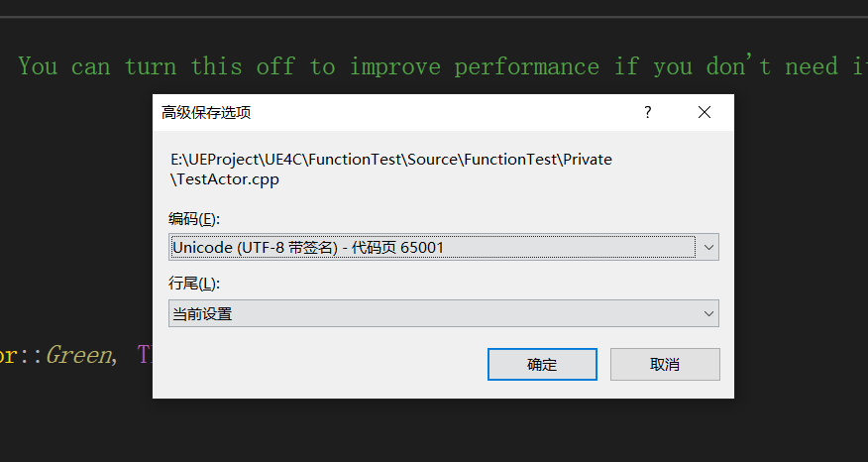Image resolution: width=868 pixels, height=462 pixels.
Task: Open the 编码 encoding dropdown arrow
Action: tap(707, 247)
